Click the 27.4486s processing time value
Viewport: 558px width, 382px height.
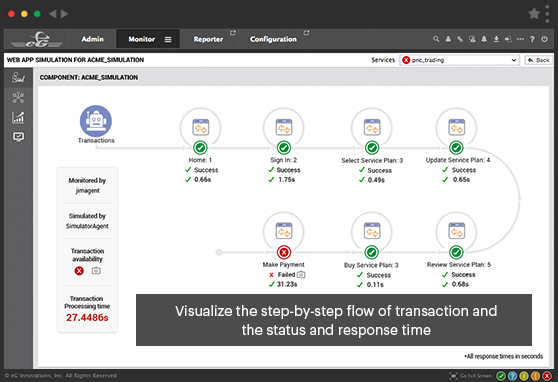click(x=87, y=318)
